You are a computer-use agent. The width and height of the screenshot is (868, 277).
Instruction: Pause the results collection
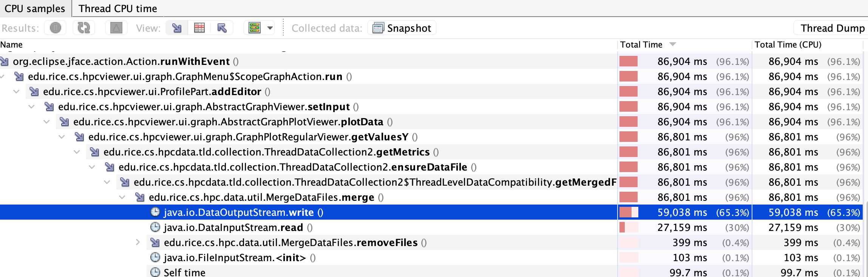[x=55, y=27]
